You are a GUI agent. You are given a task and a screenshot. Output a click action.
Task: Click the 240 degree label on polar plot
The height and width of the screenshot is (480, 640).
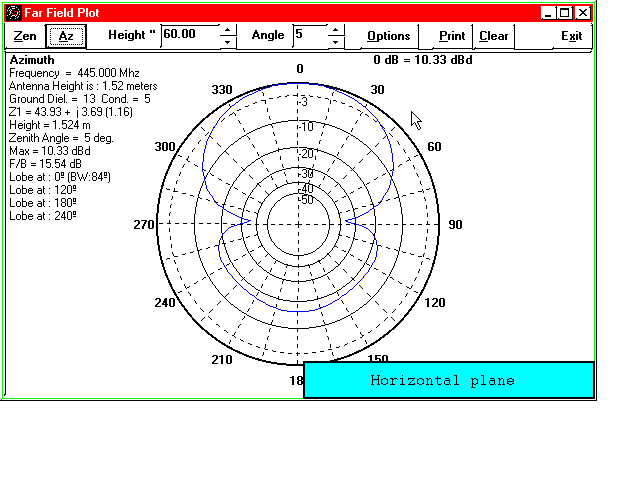pyautogui.click(x=165, y=303)
